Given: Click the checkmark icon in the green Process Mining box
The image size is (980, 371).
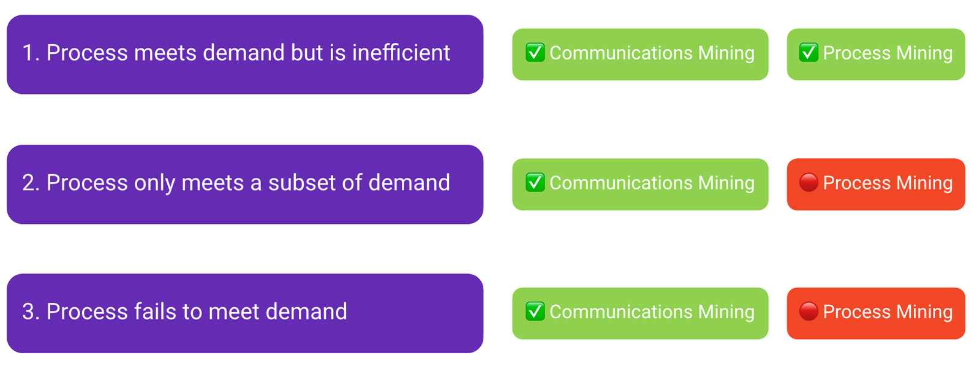Looking at the screenshot, I should [809, 53].
